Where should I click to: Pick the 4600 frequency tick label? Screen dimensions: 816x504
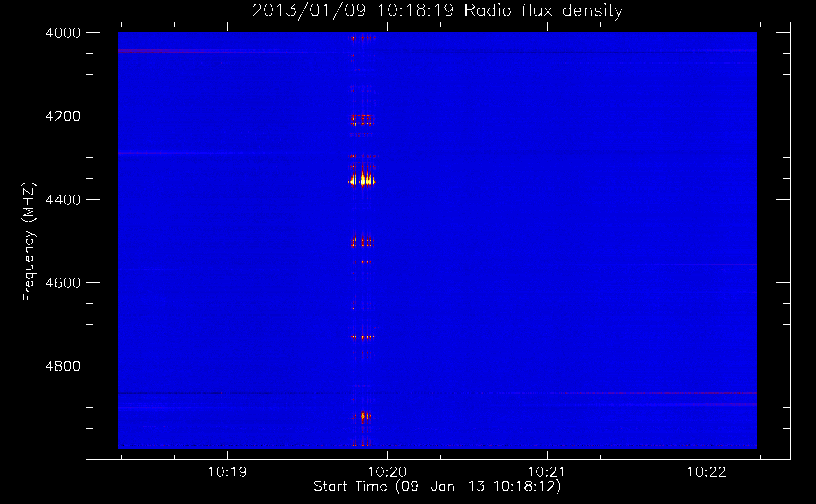pos(63,283)
